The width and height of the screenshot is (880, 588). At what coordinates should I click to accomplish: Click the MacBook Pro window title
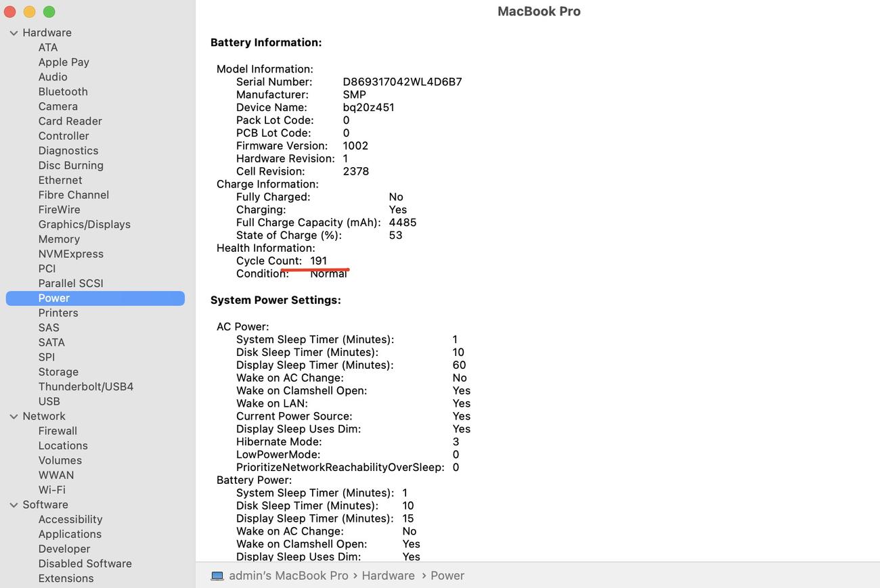coord(539,12)
